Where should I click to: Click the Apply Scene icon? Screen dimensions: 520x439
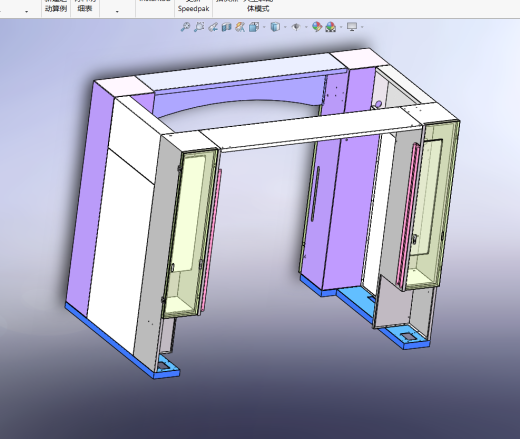(331, 27)
